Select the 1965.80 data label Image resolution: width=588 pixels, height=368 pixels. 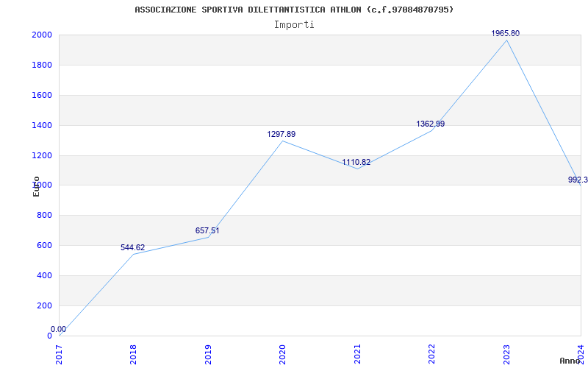pos(506,33)
